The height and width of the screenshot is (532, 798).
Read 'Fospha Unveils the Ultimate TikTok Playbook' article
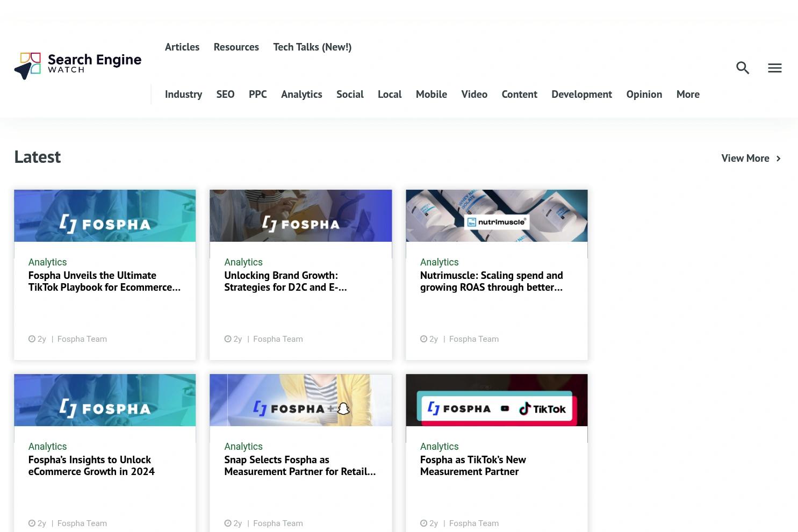click(104, 281)
